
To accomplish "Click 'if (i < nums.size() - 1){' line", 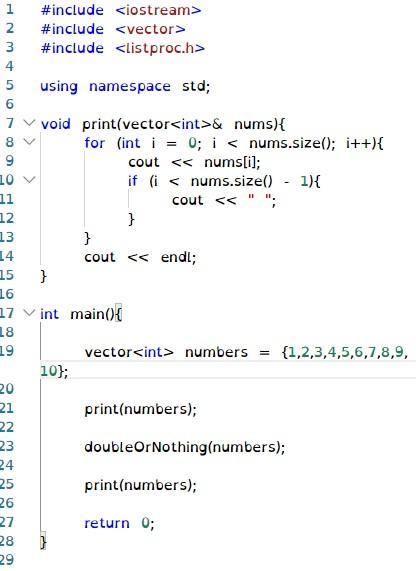I will coord(224,181).
